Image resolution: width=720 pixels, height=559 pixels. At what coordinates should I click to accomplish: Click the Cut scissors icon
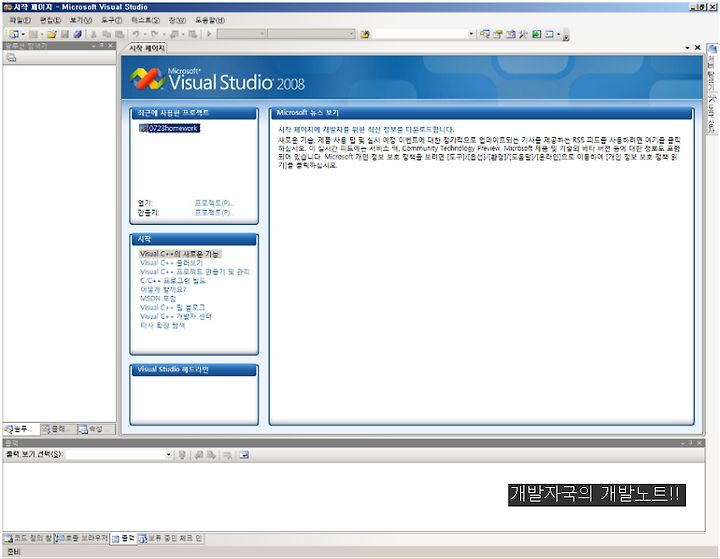click(x=94, y=34)
